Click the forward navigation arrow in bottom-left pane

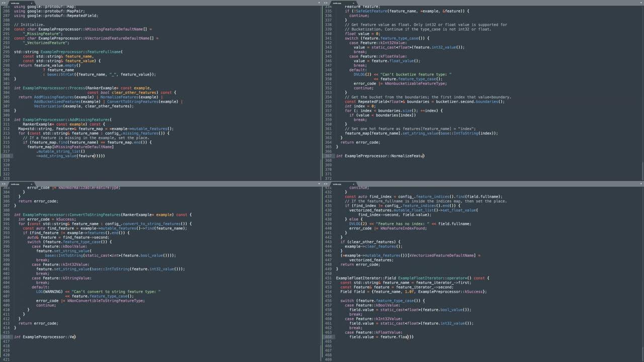click(5, 184)
